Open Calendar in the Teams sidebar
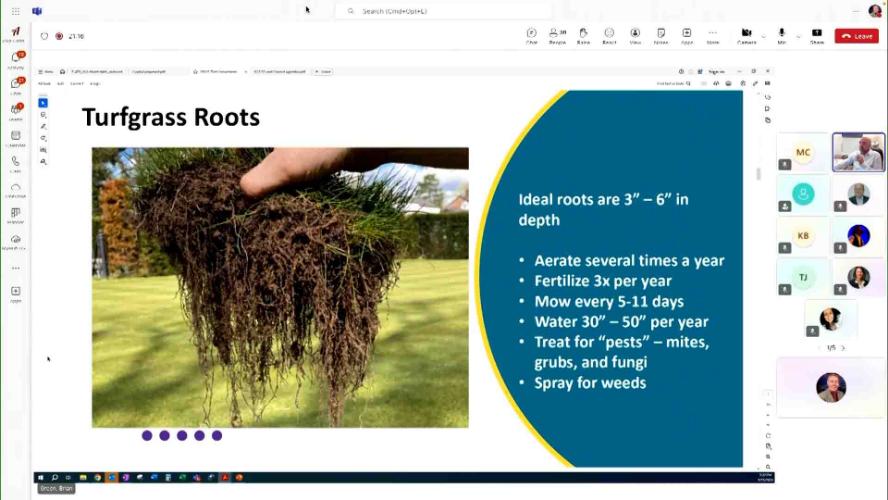Viewport: 888px width, 500px height. pos(16,138)
